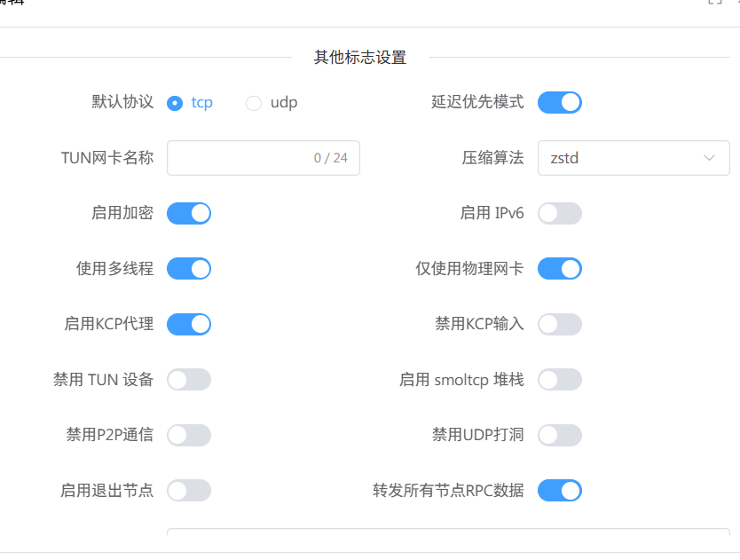
Task: Enable the 禁用KCP输入 switch
Action: [x=559, y=324]
